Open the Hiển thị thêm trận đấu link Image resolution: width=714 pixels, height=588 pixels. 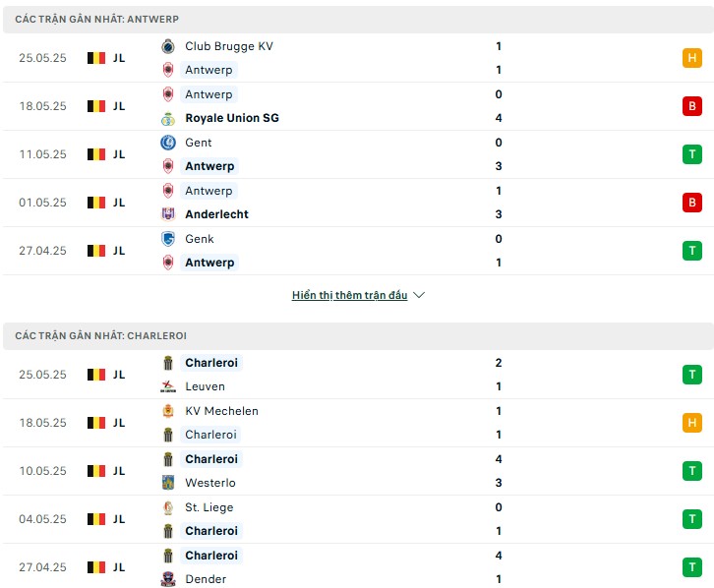[349, 295]
